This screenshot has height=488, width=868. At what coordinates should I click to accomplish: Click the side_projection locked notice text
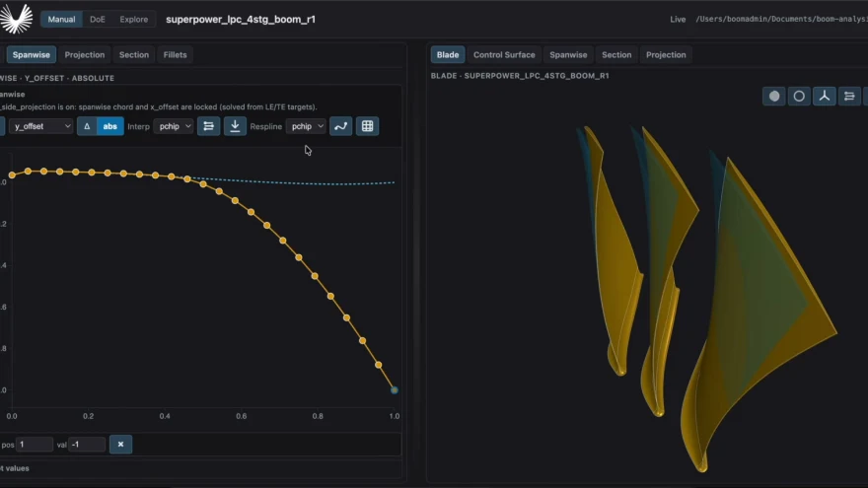point(159,106)
